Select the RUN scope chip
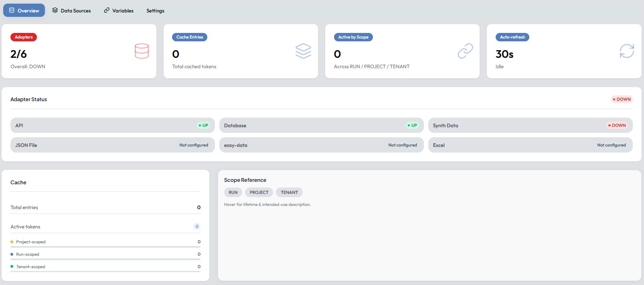Screen dimensions: 644x285 (233, 192)
